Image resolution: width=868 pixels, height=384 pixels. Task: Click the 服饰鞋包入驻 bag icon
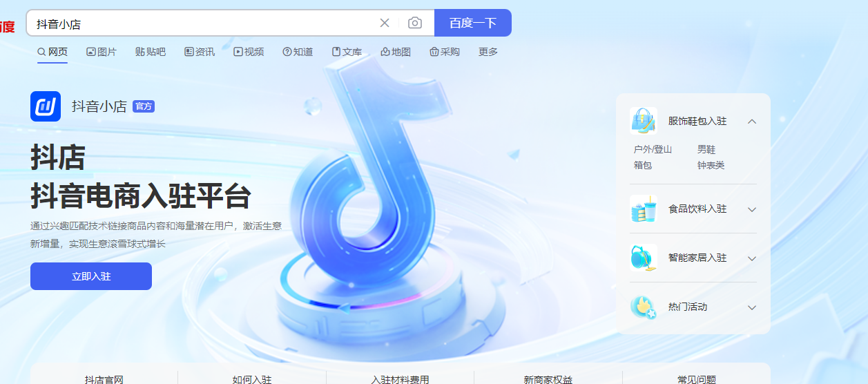(643, 121)
